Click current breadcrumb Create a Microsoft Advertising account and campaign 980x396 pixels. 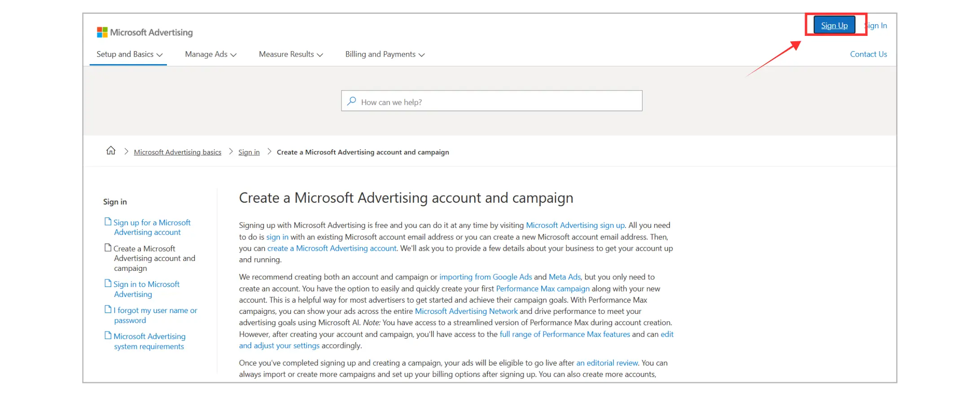[363, 152]
